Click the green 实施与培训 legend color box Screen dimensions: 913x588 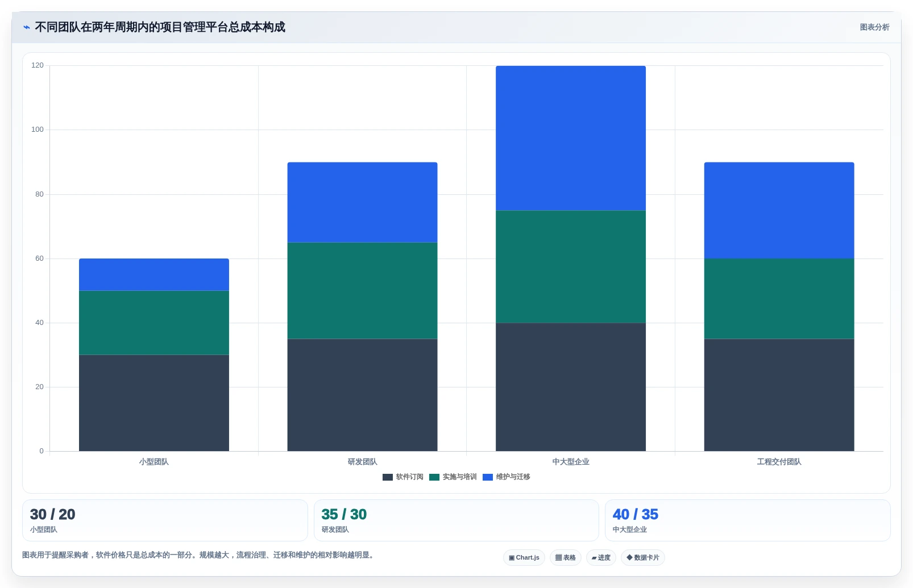coord(434,477)
